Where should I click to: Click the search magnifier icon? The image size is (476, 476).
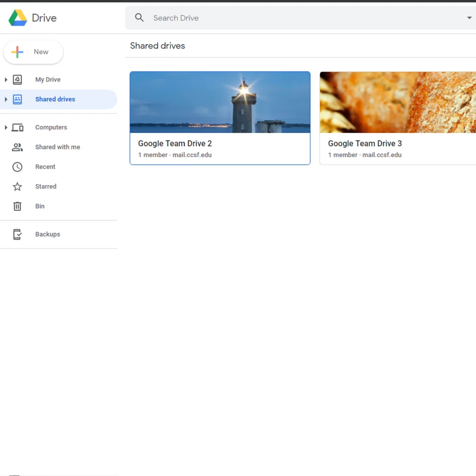[x=139, y=18]
